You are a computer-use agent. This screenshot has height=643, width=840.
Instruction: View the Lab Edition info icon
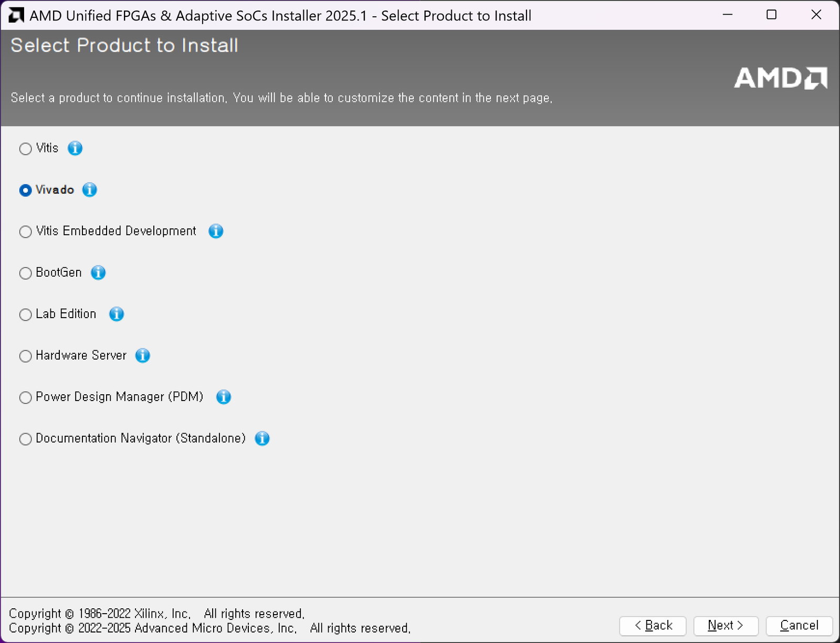[x=117, y=314]
